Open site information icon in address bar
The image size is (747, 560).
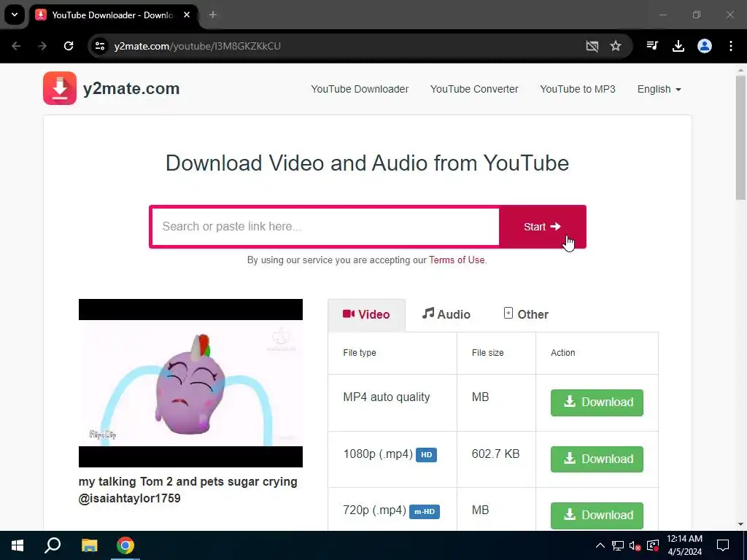click(100, 46)
